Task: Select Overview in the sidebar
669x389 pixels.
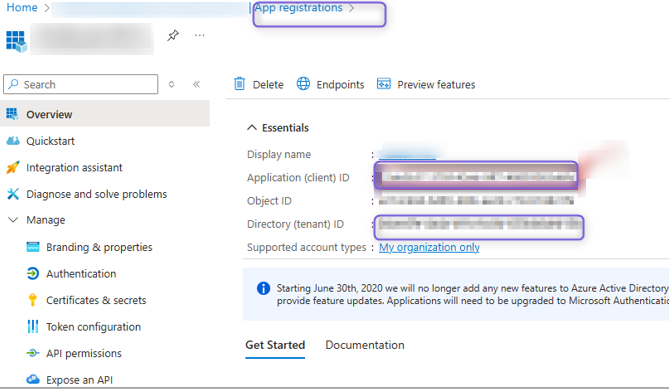Action: (105, 114)
